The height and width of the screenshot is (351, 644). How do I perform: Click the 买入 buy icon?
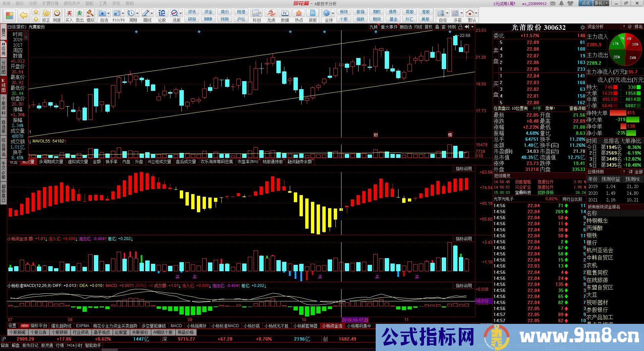click(69, 16)
